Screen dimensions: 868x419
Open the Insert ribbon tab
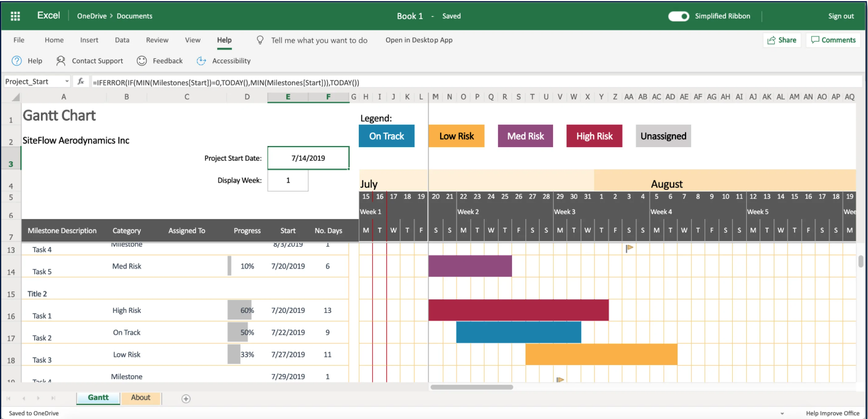coord(89,40)
